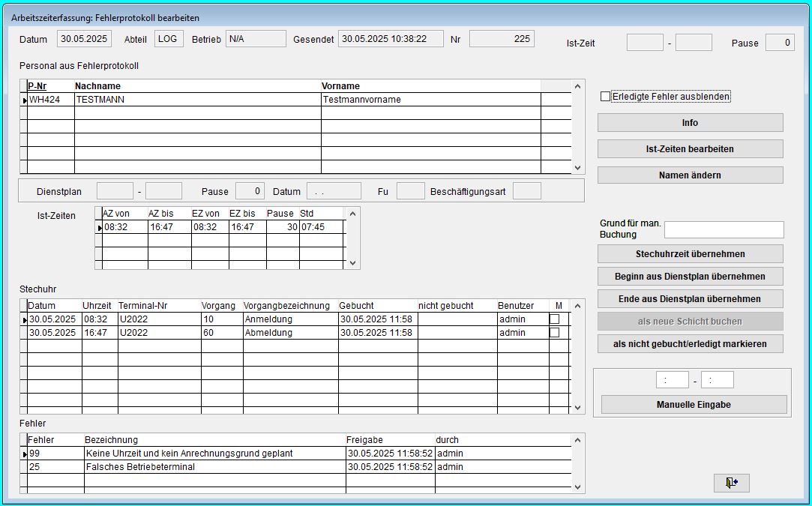The width and height of the screenshot is (812, 506).
Task: Click the Dienstplan Datum field
Action: click(x=334, y=191)
